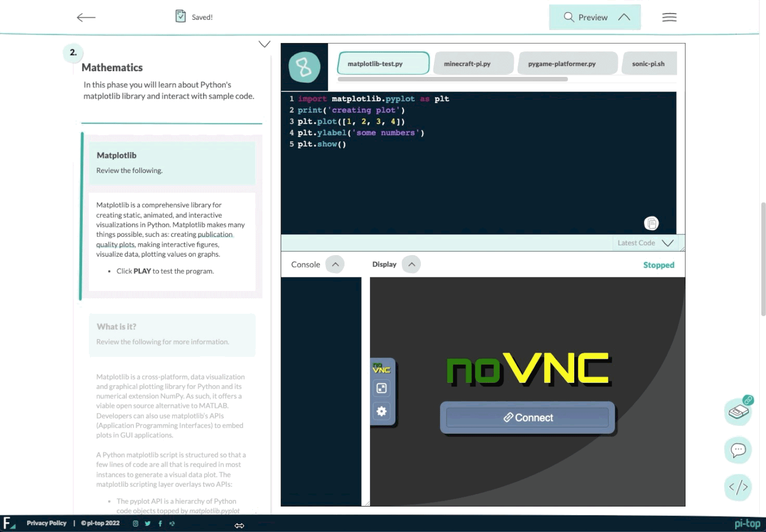Collapse the Display panel

[411, 264]
